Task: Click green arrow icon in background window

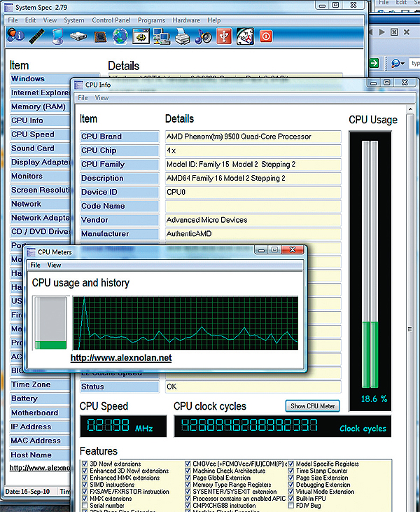Action: [374, 63]
